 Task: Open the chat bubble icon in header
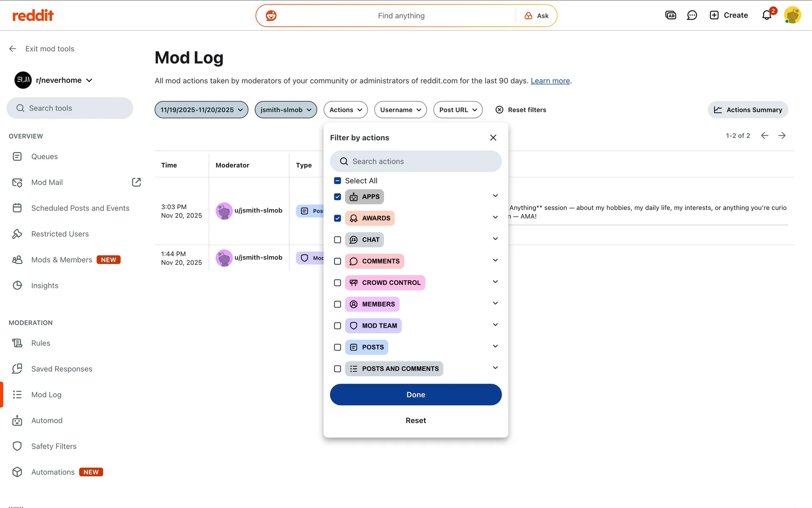click(692, 15)
